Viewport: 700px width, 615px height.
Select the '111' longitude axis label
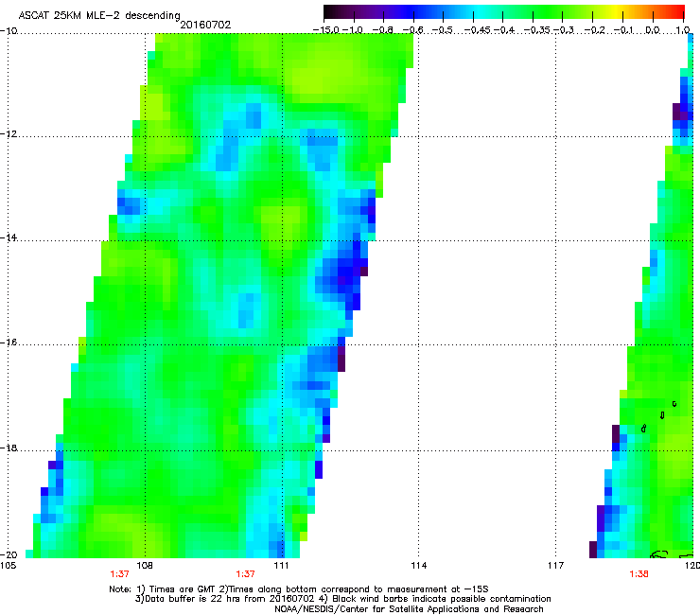[281, 566]
